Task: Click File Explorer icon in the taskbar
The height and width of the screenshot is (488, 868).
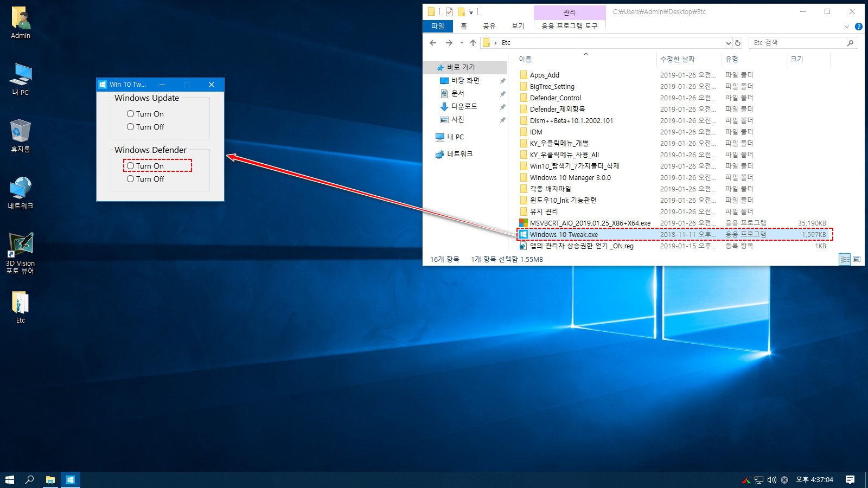Action: 50,480
